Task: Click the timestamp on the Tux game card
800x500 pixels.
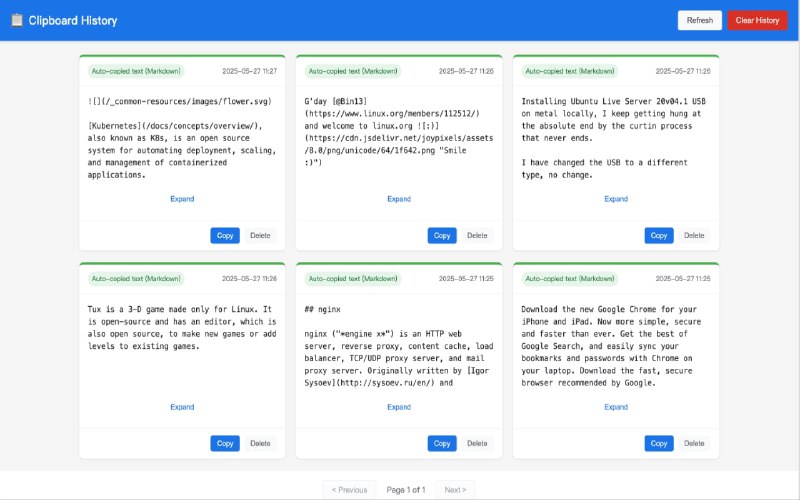Action: 249,279
